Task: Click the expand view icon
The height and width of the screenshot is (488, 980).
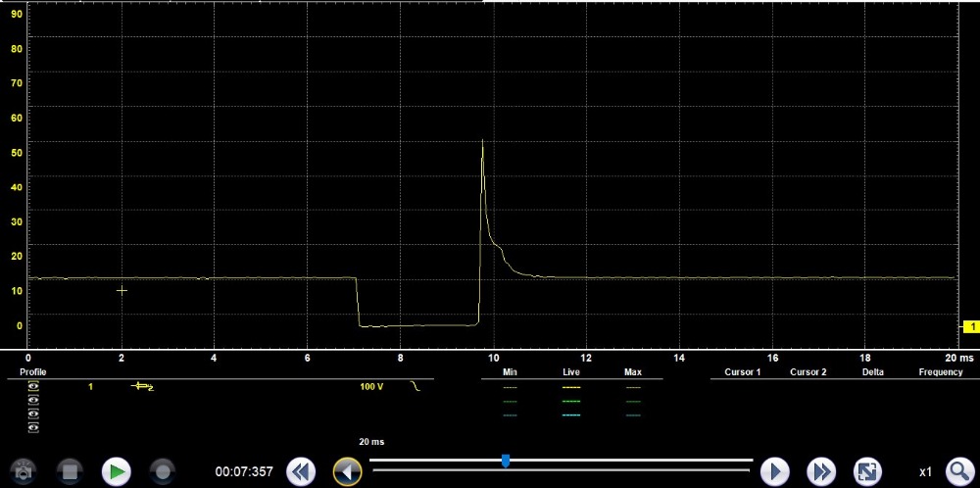Action: click(868, 471)
